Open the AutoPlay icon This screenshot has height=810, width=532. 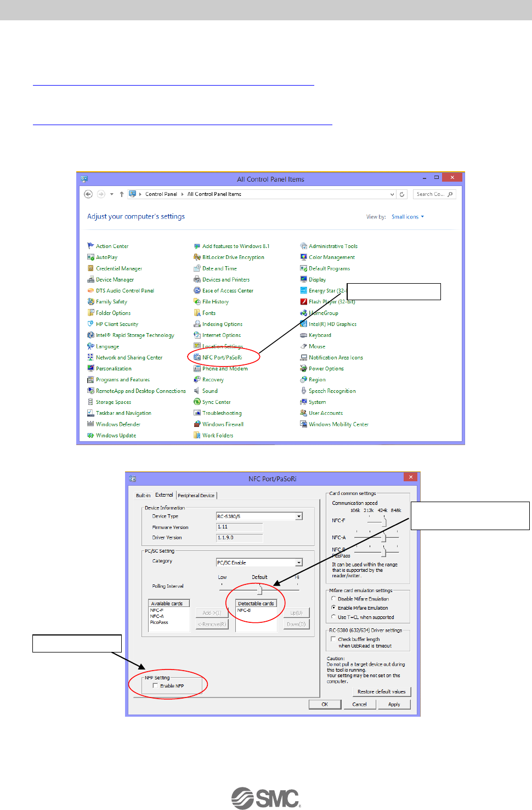point(90,257)
